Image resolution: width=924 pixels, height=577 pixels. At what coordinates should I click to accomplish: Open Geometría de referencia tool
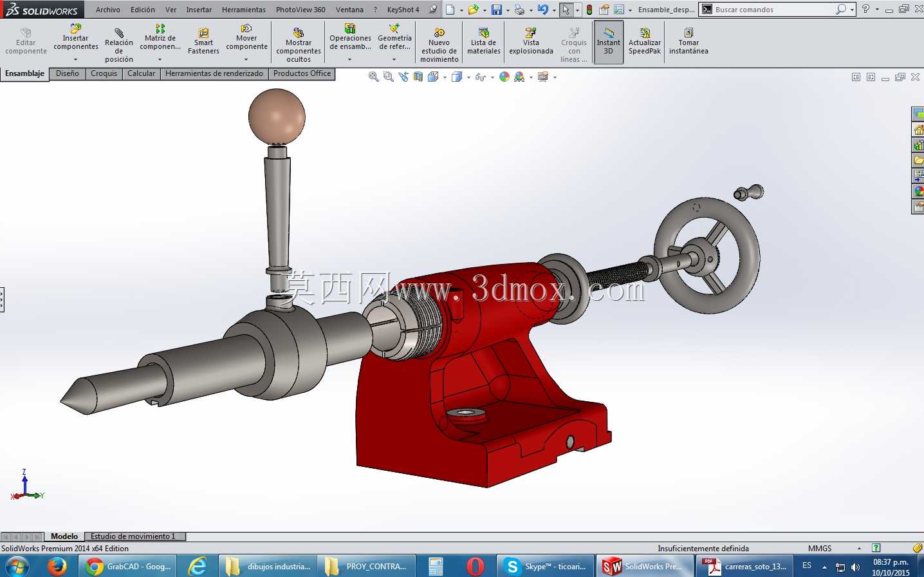(x=394, y=37)
